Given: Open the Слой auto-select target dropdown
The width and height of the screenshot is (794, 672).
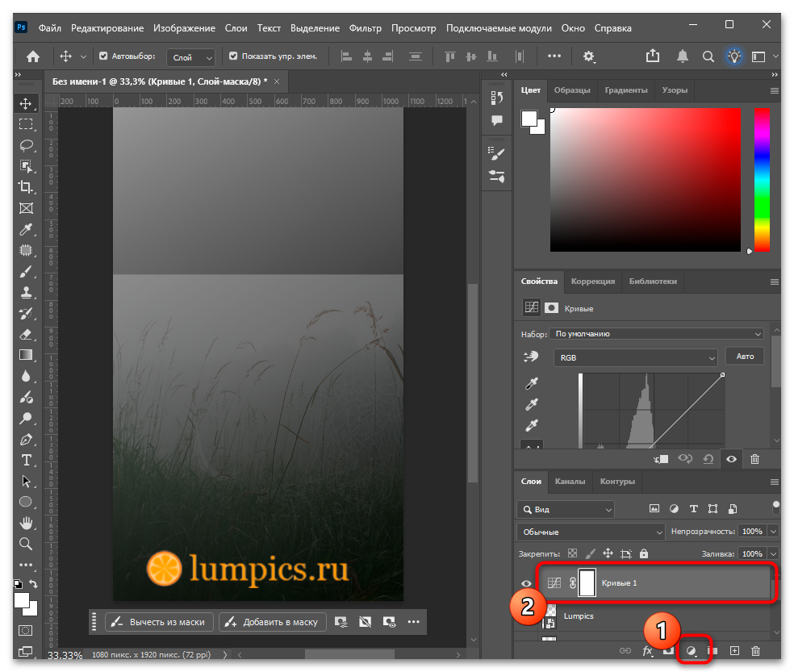Looking at the screenshot, I should 191,58.
